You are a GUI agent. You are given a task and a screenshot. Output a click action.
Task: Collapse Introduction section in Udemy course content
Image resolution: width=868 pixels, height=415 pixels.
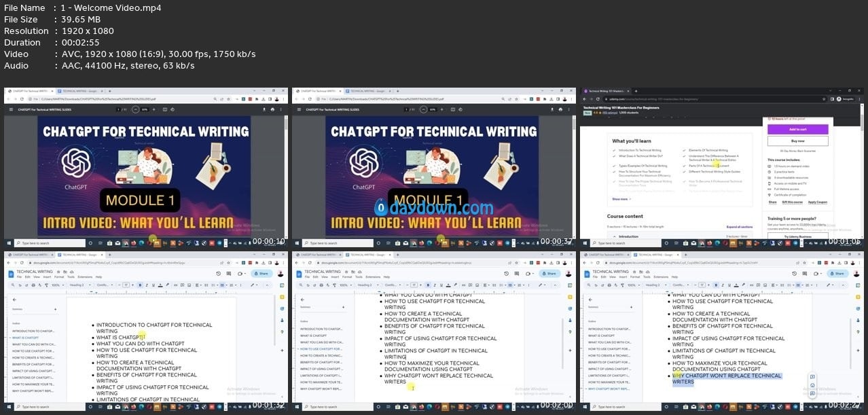pos(680,236)
